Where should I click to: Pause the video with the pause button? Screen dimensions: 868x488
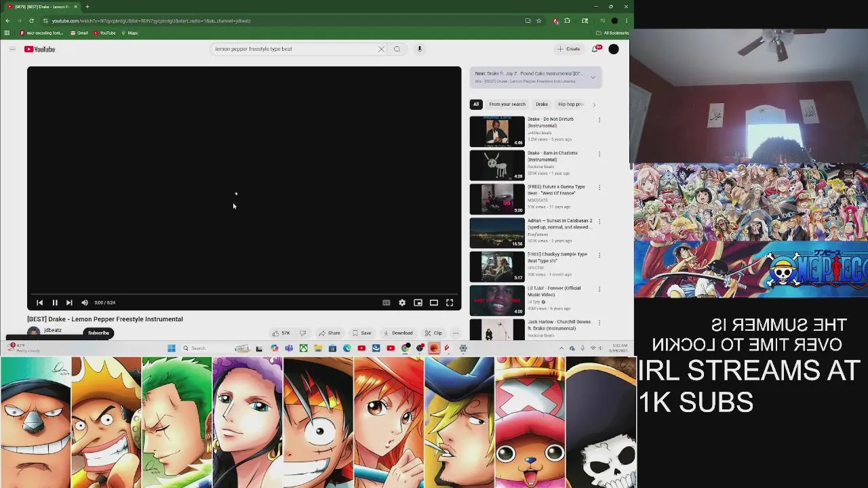[54, 303]
